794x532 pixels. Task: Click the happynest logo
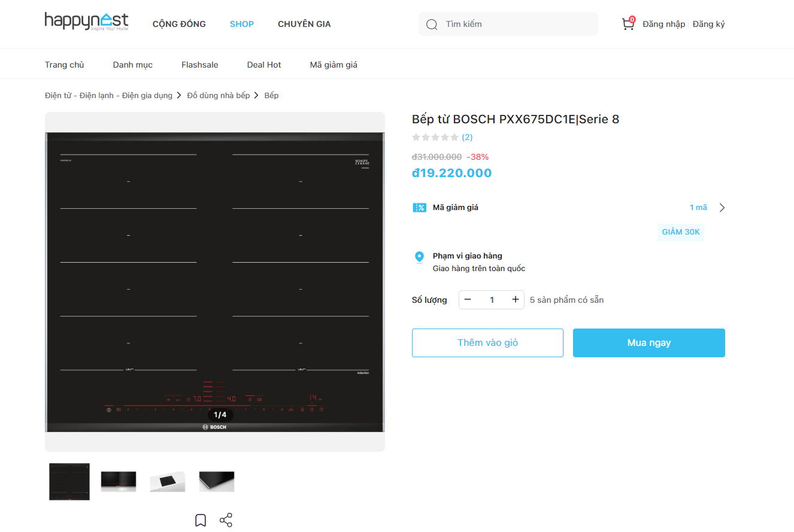tap(86, 22)
